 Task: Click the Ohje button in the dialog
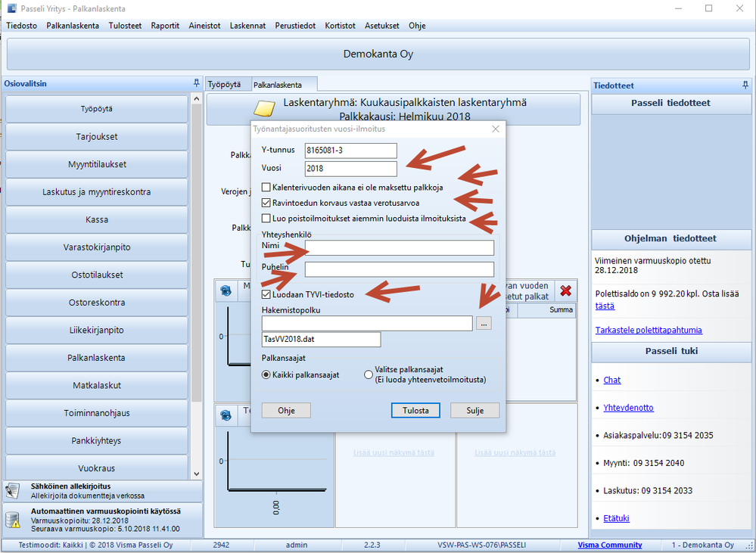tap(286, 411)
